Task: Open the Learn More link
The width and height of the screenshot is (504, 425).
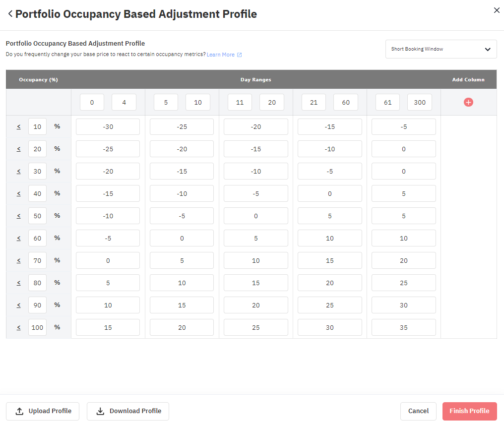Action: (x=224, y=55)
